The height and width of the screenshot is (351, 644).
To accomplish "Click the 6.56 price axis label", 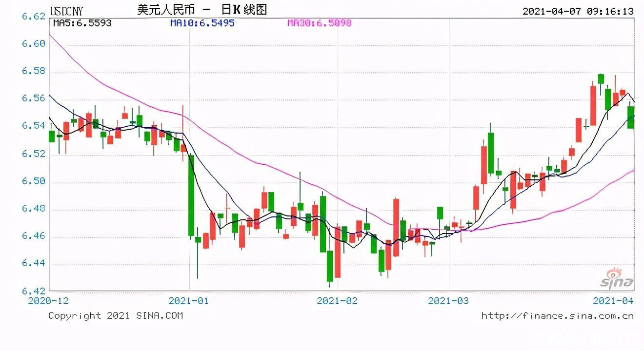I will pos(33,98).
